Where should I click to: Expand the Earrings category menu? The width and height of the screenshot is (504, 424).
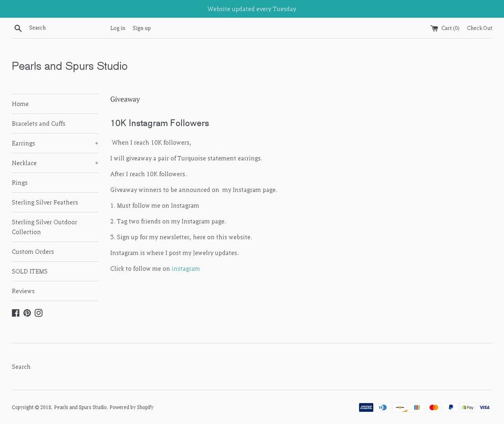pyautogui.click(x=97, y=143)
